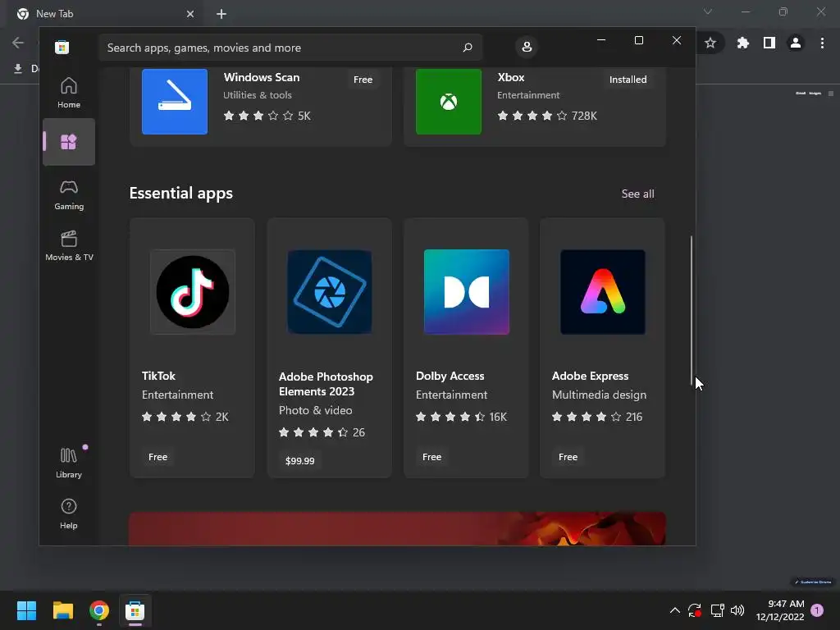Screen dimensions: 840x630
Task: Click the Essential apps heading
Action: [x=181, y=193]
